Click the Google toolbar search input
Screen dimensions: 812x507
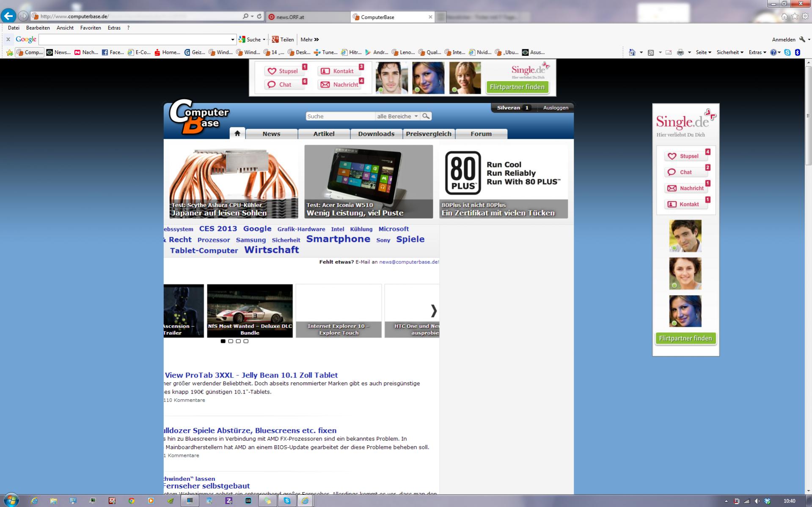pos(135,39)
